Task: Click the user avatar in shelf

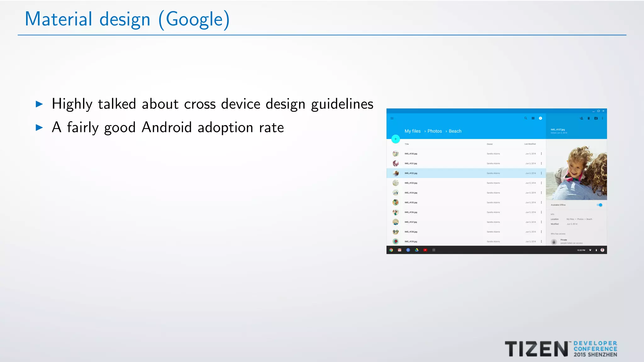Action: (602, 250)
